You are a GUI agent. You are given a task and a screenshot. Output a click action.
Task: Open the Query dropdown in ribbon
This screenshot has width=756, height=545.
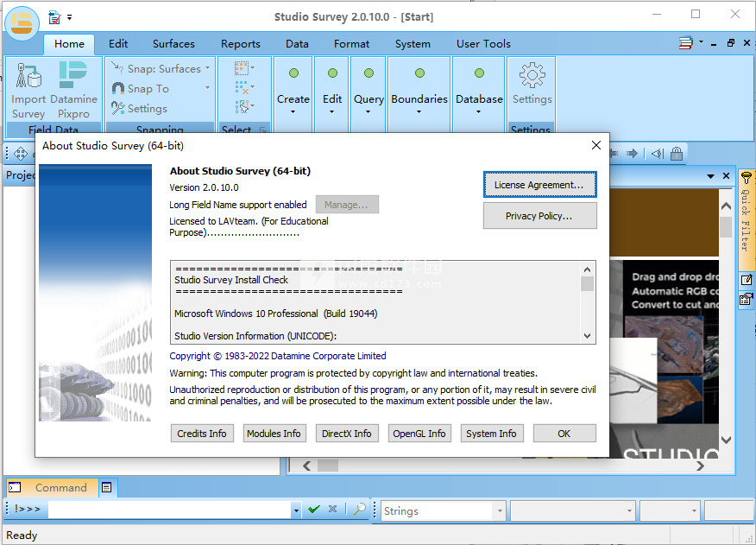(x=369, y=92)
